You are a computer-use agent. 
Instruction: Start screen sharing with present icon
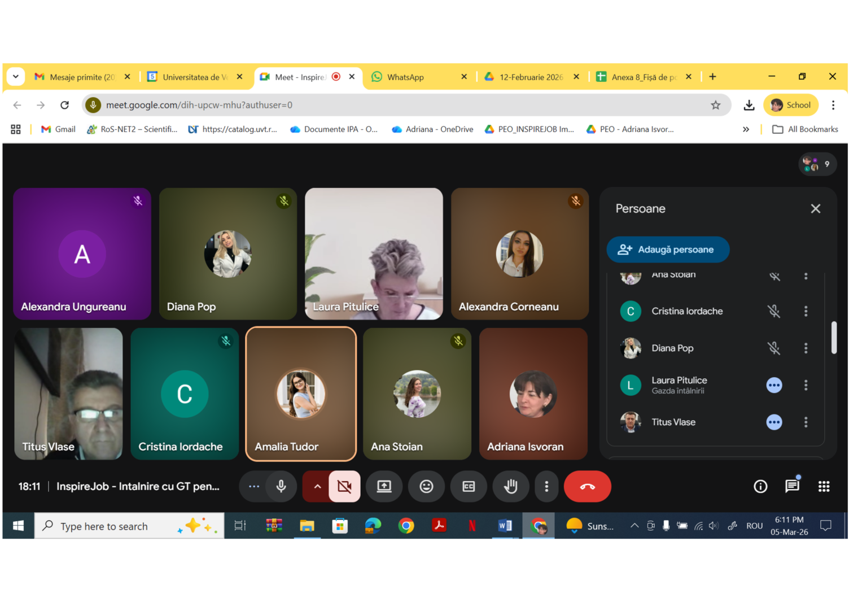coord(384,486)
